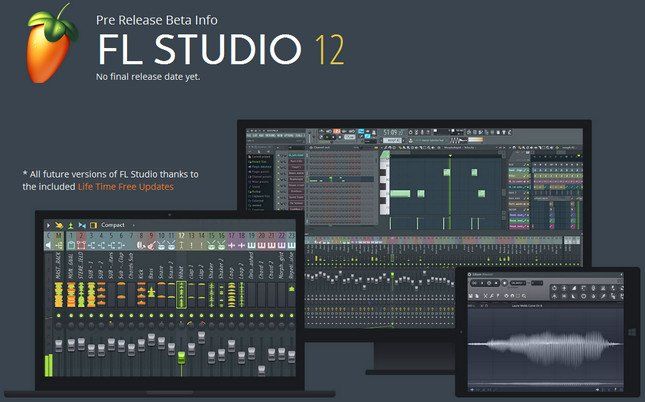Click the pan knob on mixer track 13
Screen dimensions: 645x402
coord(191,324)
